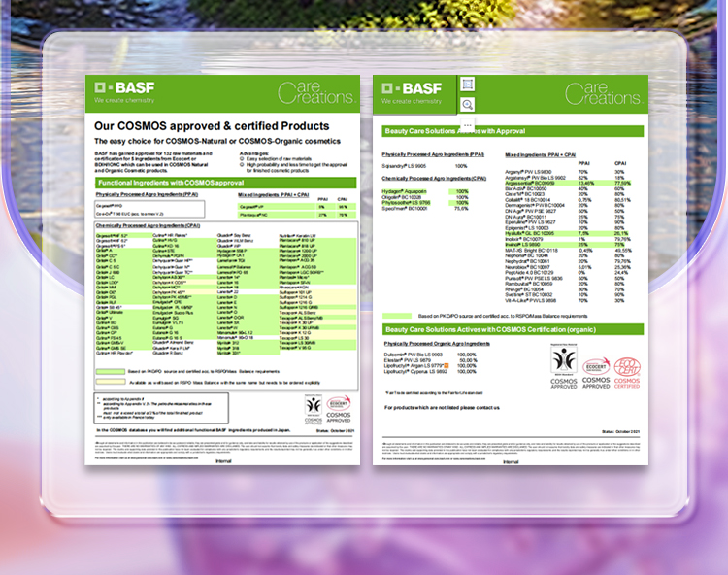Click the light green legend swatch on left page
Screen dimensions: 728x575
pos(111,372)
